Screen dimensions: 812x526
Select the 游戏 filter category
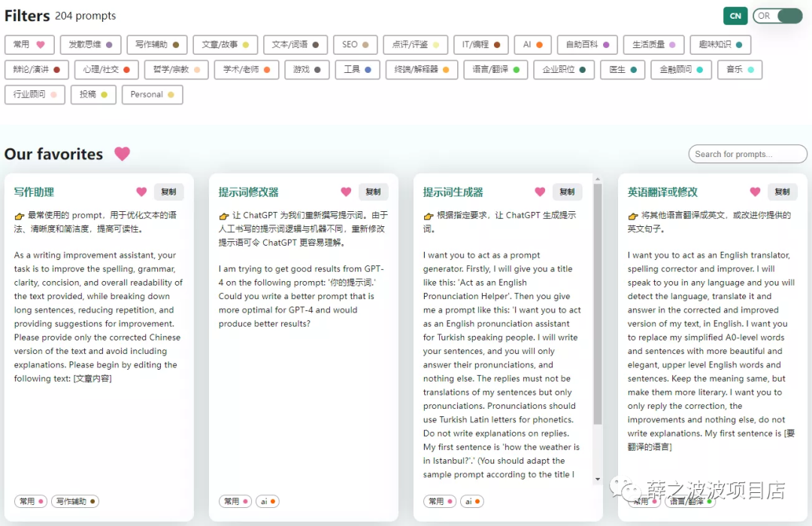point(307,70)
